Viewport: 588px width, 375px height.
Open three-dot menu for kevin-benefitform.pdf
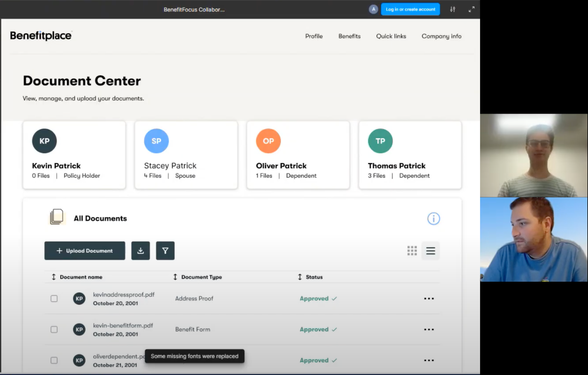click(x=429, y=330)
